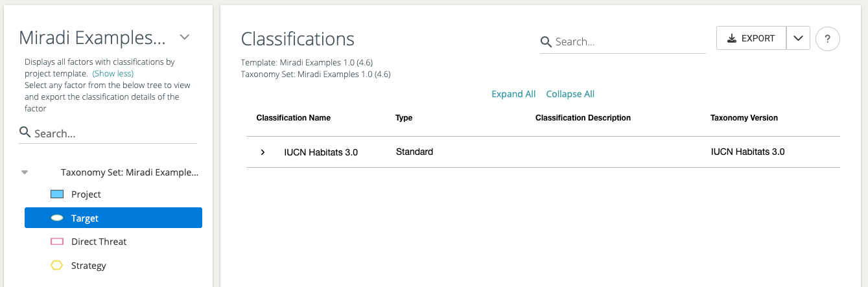Click the Show less link
The width and height of the screenshot is (868, 287).
click(113, 74)
